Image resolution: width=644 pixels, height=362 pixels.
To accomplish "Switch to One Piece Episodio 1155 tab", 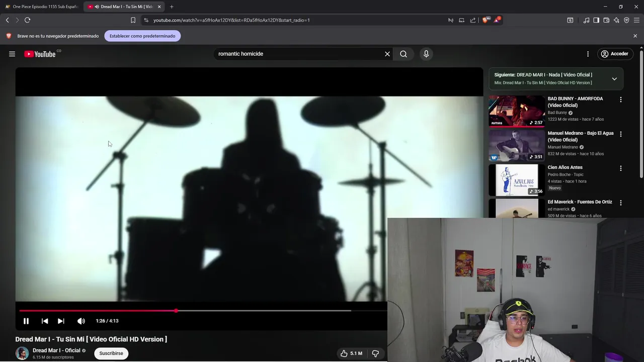I will [x=41, y=7].
